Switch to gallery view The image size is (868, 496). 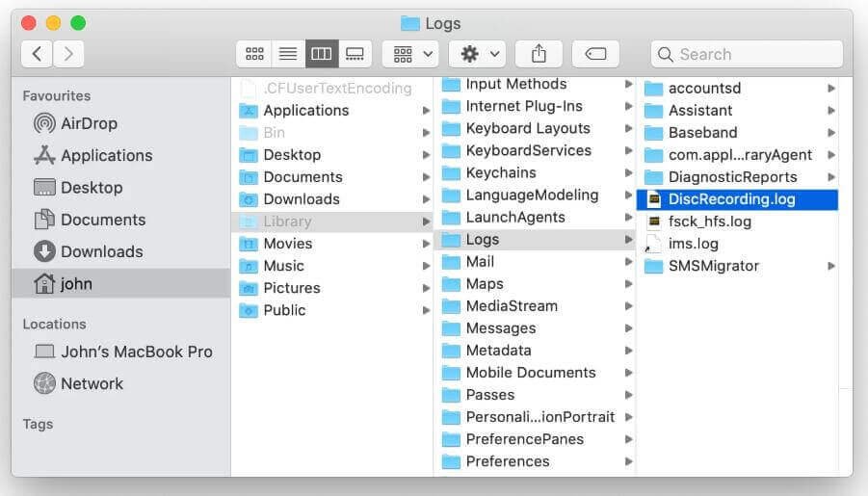tap(355, 54)
